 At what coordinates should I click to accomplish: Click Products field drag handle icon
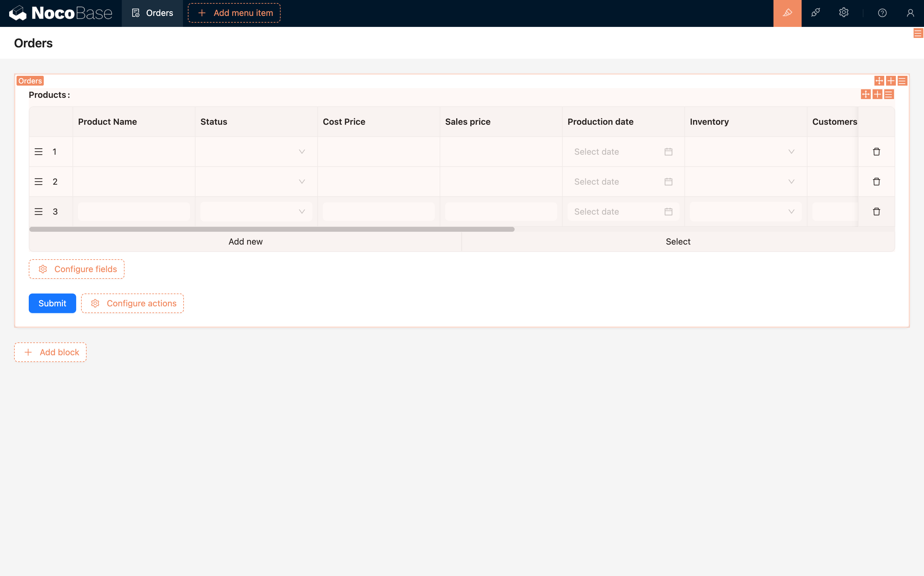pyautogui.click(x=866, y=94)
